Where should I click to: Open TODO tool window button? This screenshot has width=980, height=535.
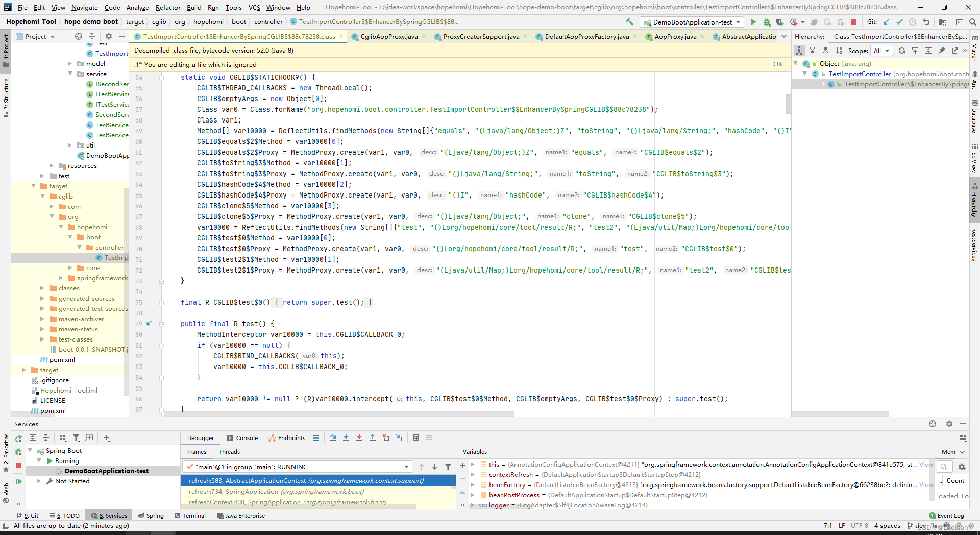tap(64, 515)
